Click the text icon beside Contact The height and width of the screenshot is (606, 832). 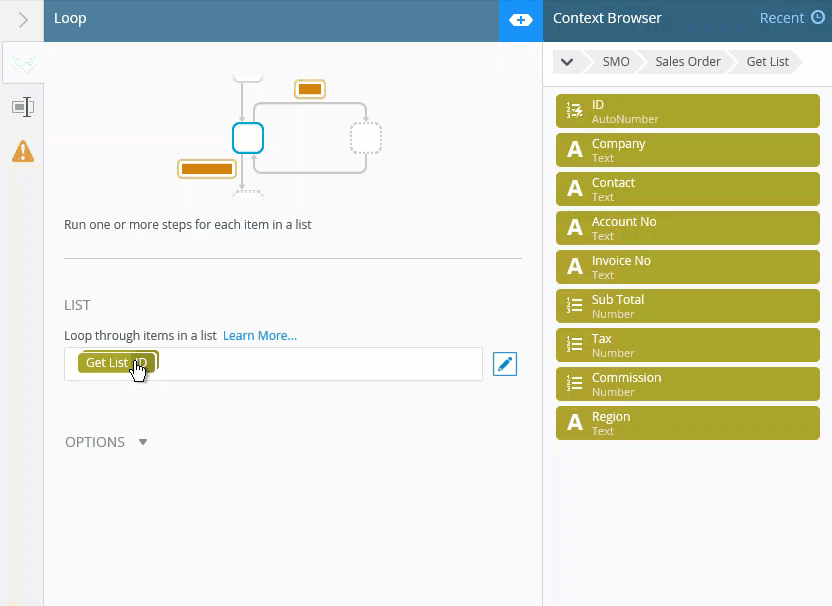(x=575, y=188)
